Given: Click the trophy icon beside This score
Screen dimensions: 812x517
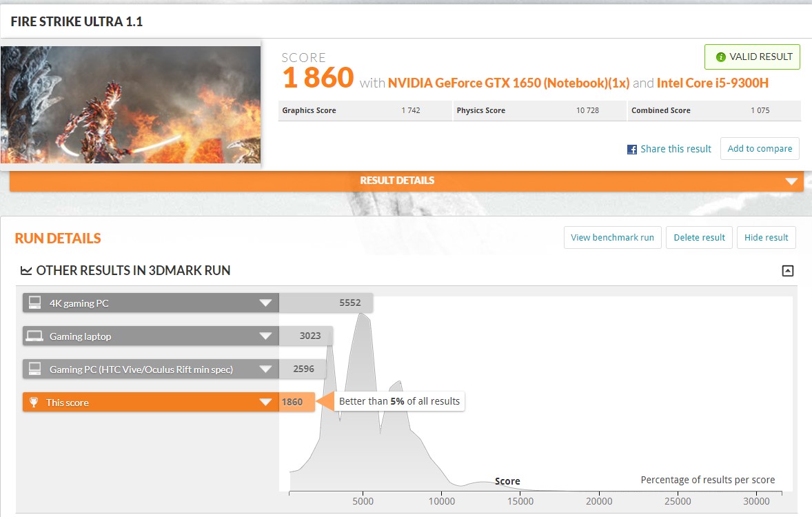Looking at the screenshot, I should (x=33, y=403).
